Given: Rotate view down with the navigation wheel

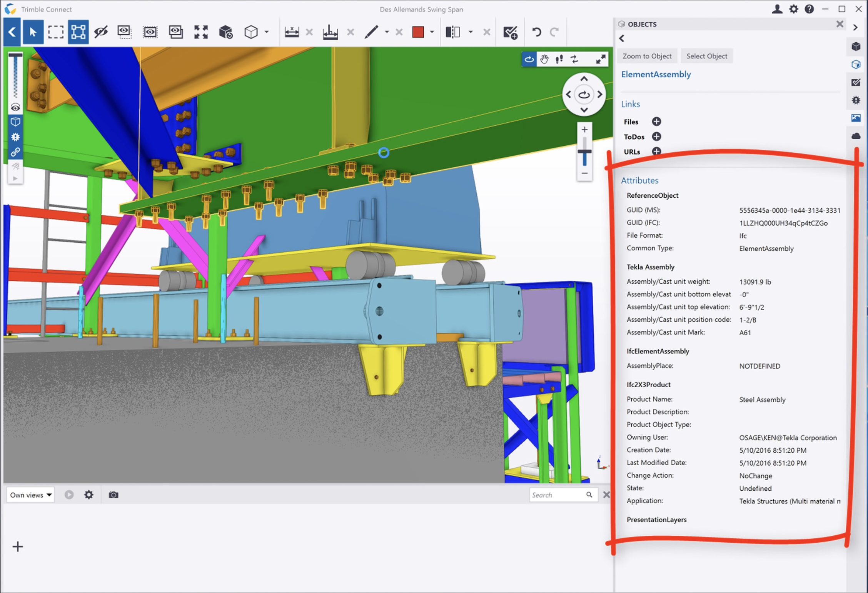Looking at the screenshot, I should (584, 110).
